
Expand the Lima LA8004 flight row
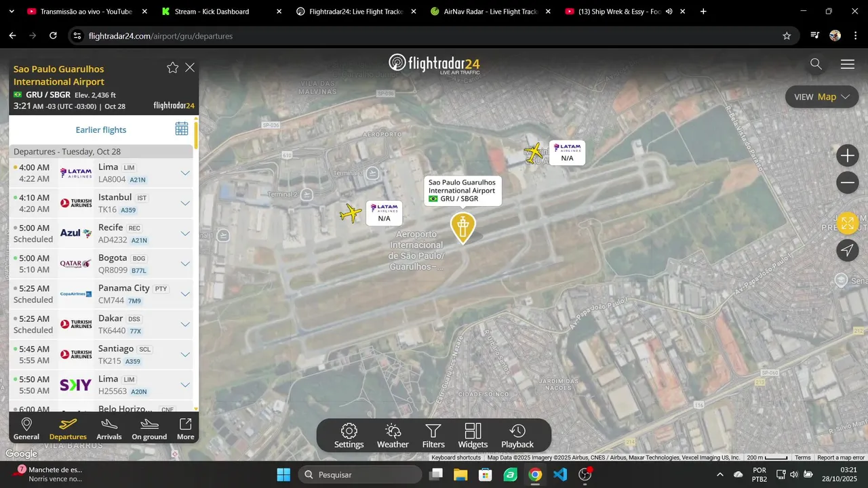[185, 173]
